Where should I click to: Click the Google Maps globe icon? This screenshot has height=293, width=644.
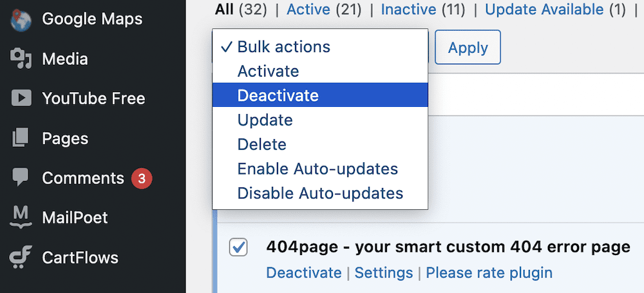(21, 19)
